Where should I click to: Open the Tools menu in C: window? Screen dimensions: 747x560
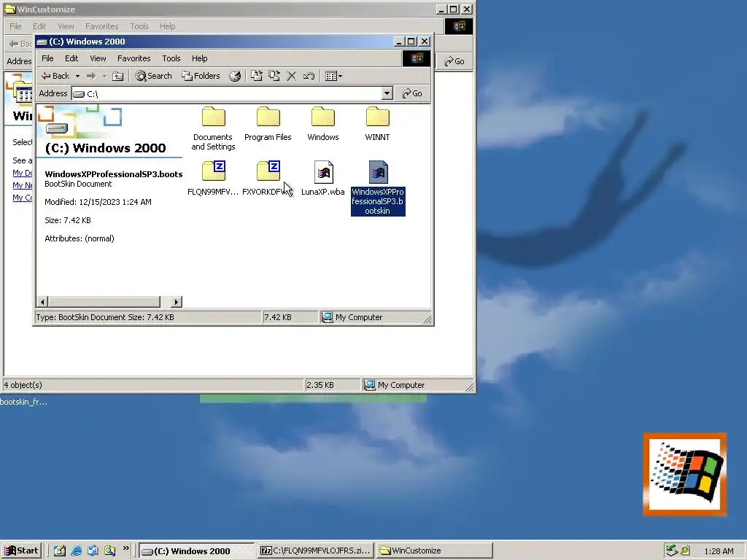pyautogui.click(x=171, y=58)
